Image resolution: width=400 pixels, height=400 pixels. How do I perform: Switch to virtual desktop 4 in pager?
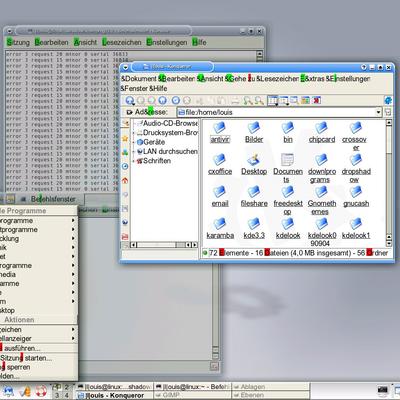[x=66, y=395]
